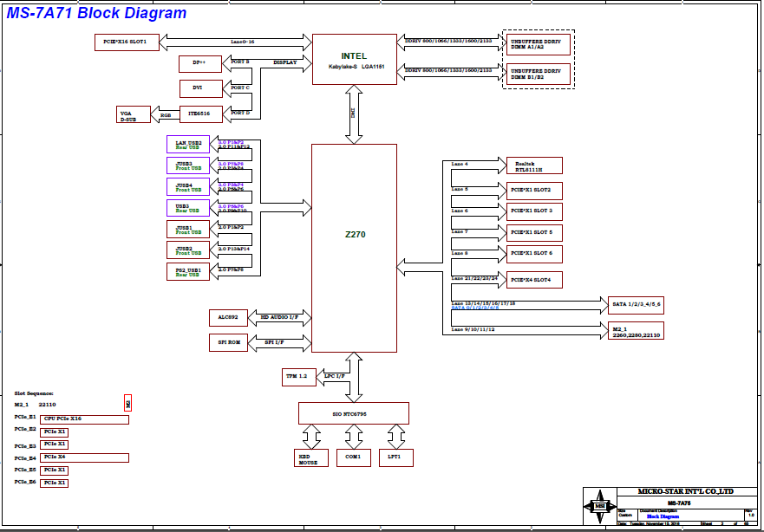
Task: Select the "PCIE*X1 SLOT 5" block
Action: 534,233
